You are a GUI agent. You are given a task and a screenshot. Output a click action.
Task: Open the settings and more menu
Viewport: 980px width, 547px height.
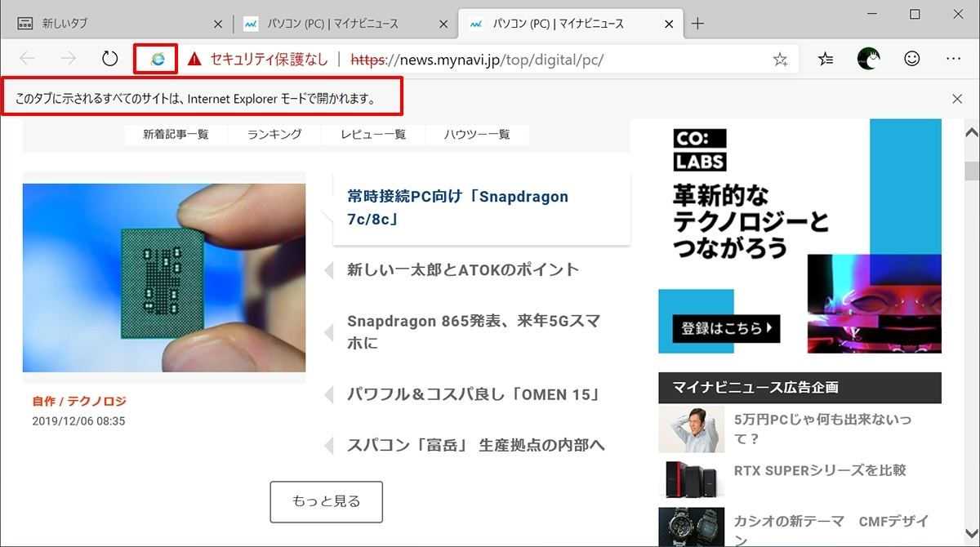pyautogui.click(x=953, y=59)
